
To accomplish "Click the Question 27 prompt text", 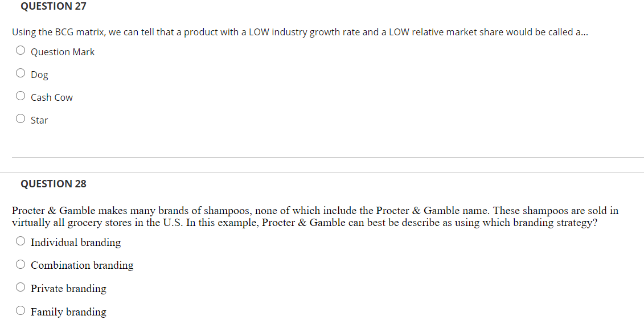I will [x=299, y=32].
